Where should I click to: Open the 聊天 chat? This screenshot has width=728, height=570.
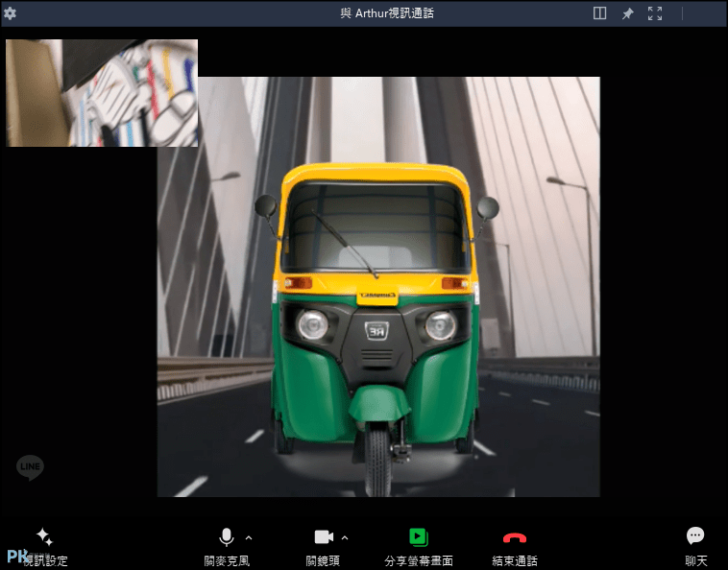coord(695,548)
